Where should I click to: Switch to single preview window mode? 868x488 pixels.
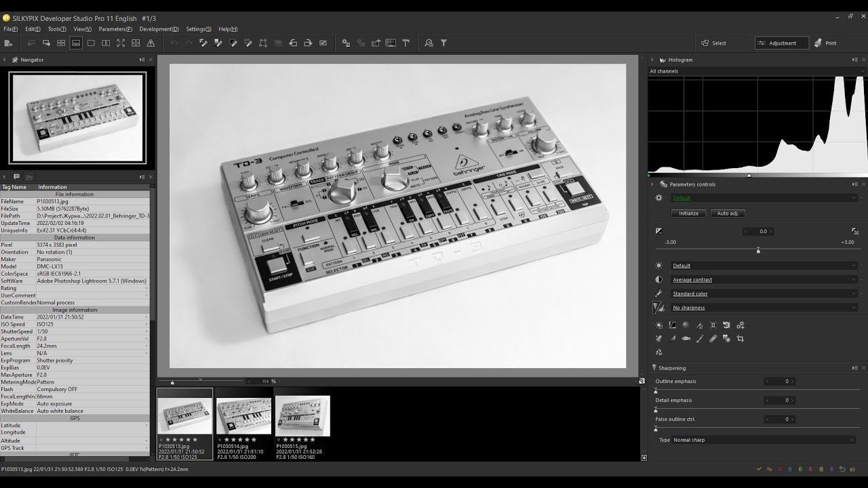pos(91,43)
